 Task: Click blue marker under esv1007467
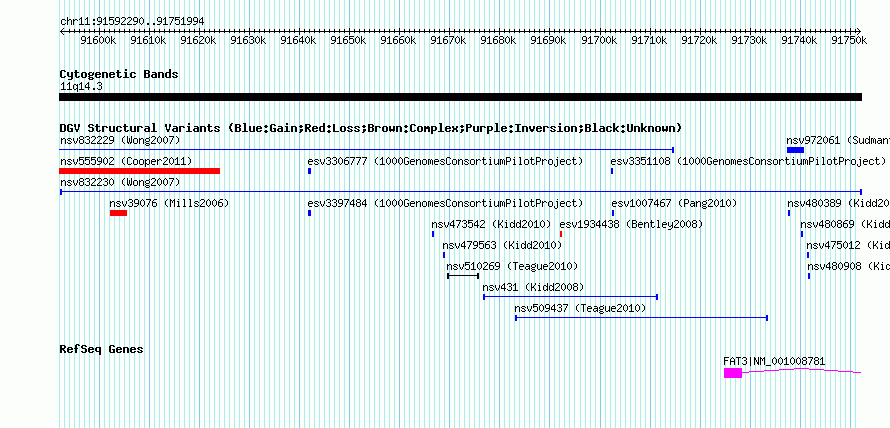(613, 213)
